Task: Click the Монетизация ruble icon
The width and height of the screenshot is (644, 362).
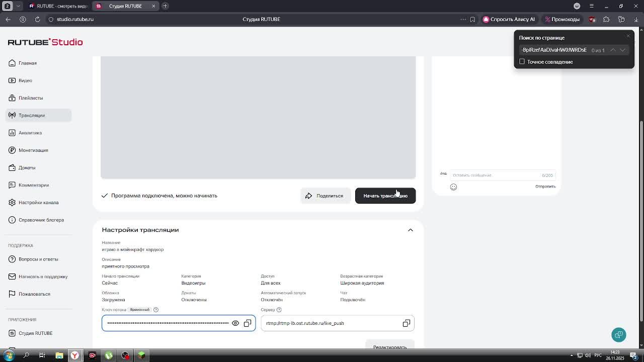Action: pyautogui.click(x=12, y=150)
